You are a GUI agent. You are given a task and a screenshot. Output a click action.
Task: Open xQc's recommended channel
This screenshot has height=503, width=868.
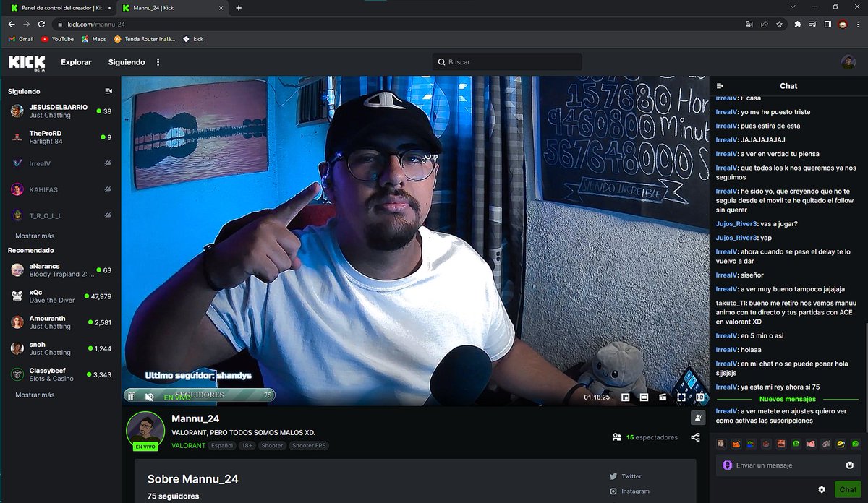tap(61, 296)
